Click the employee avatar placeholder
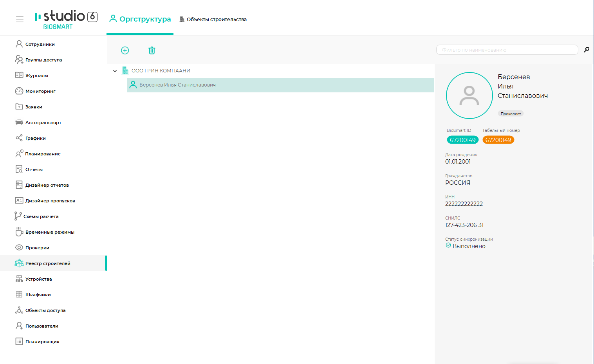Viewport: 594px width, 364px height. click(469, 96)
